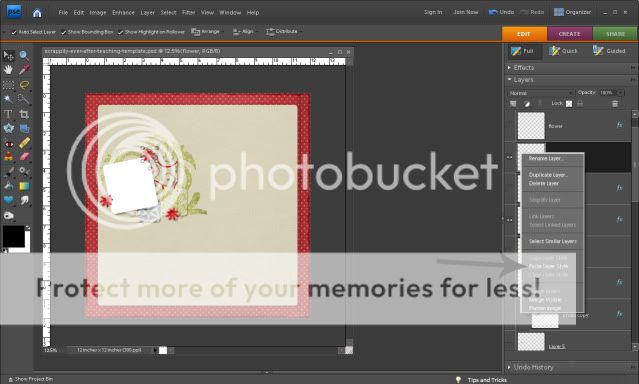Disable Show Highlight on Rollover

(x=120, y=32)
